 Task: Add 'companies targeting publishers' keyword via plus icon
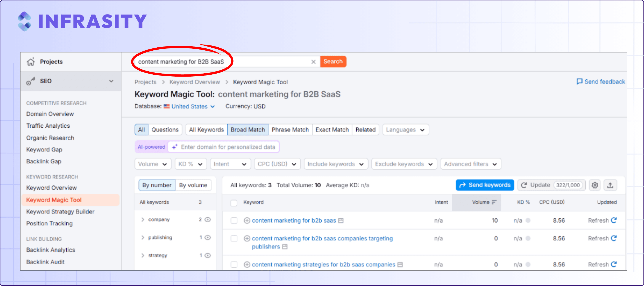(247, 238)
